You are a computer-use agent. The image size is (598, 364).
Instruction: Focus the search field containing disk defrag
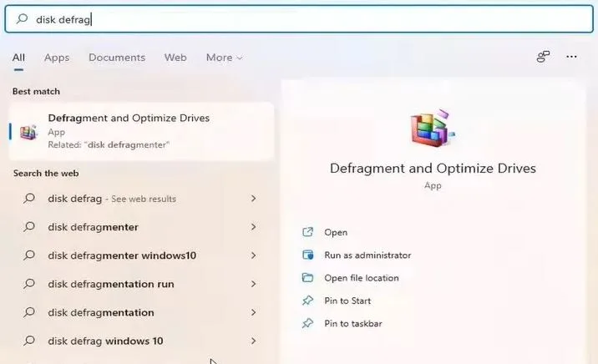(299, 18)
